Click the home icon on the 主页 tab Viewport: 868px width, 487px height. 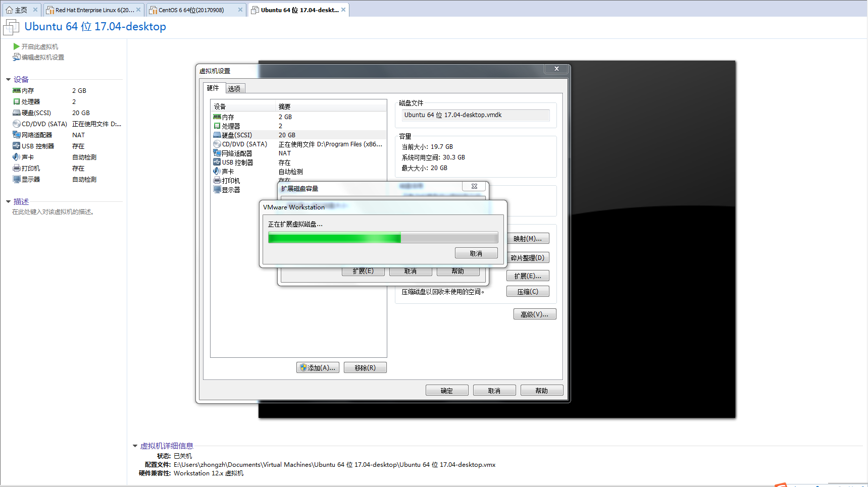pyautogui.click(x=9, y=10)
